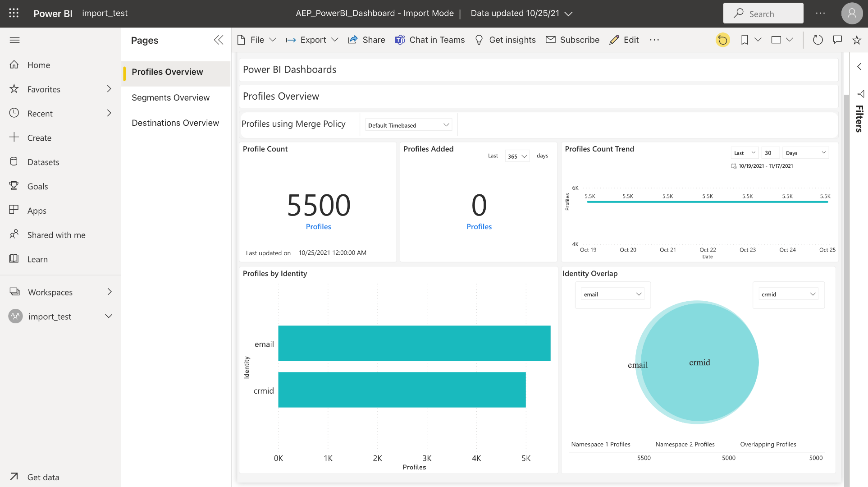Click the user account avatar
868x487 pixels.
click(x=851, y=14)
